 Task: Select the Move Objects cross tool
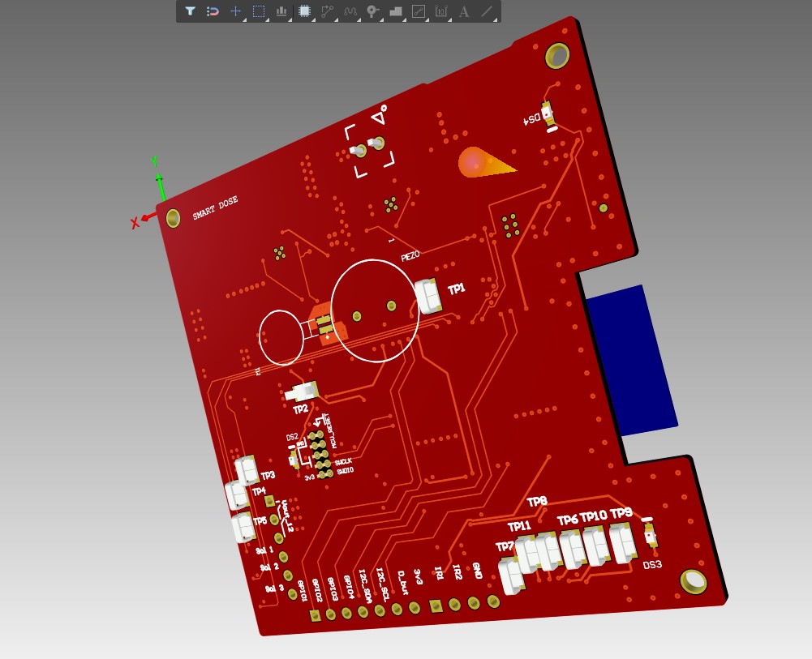click(235, 11)
